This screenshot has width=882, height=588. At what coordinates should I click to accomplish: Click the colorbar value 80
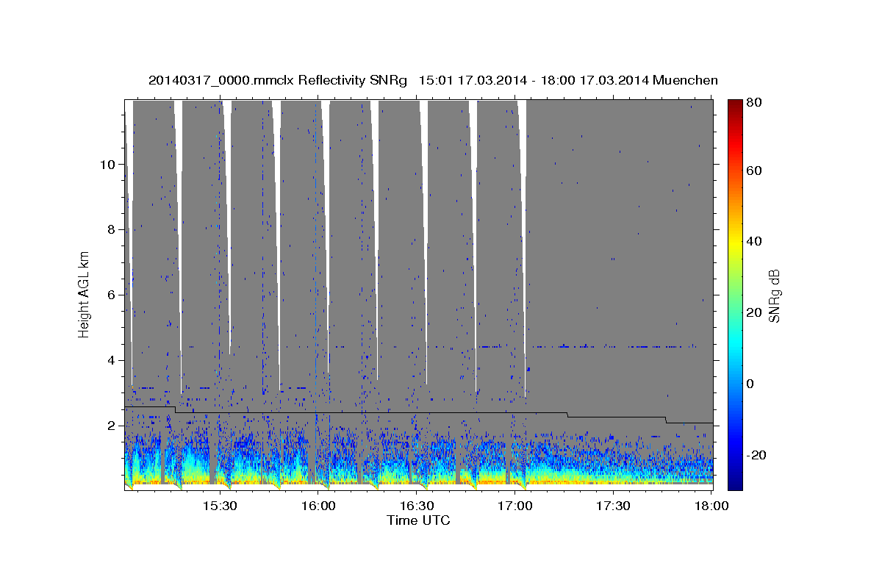coord(753,103)
